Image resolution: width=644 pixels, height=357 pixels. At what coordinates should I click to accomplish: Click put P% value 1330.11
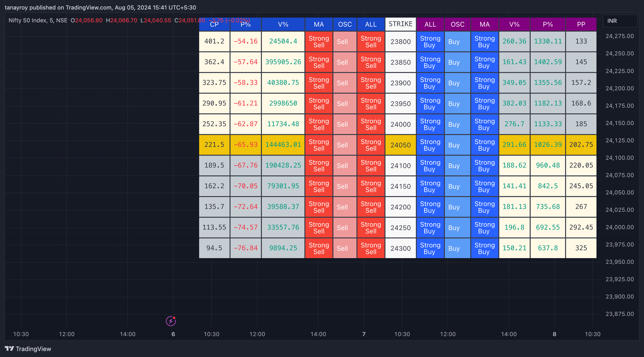pyautogui.click(x=548, y=42)
